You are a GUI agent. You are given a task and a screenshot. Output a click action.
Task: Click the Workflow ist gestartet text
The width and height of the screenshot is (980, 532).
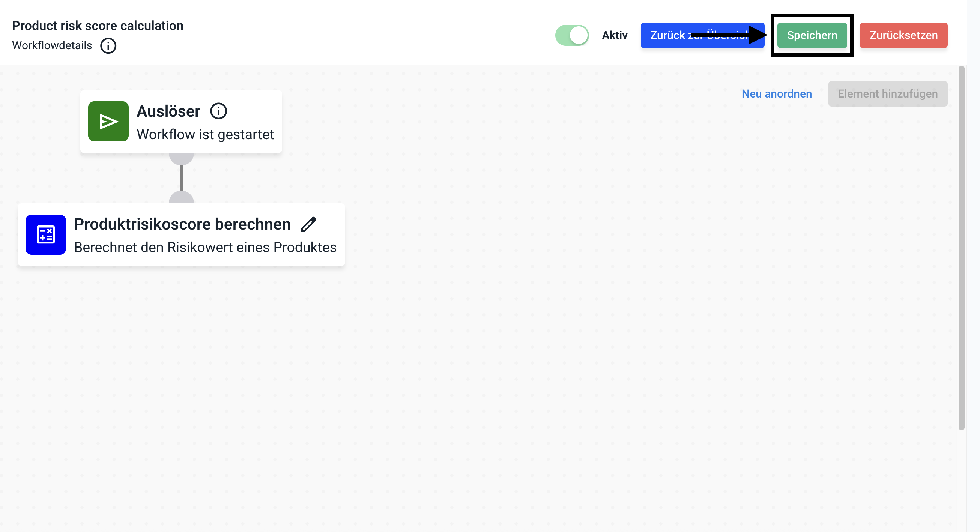tap(206, 134)
